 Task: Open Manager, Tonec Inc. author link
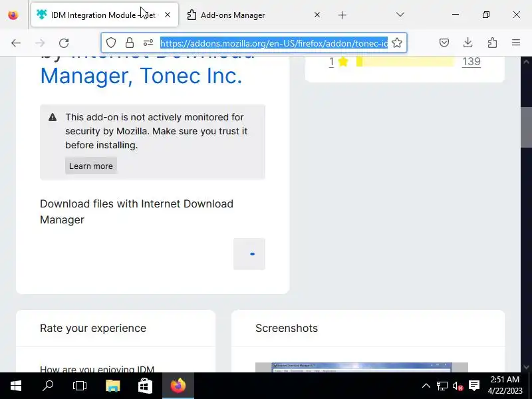pos(141,75)
